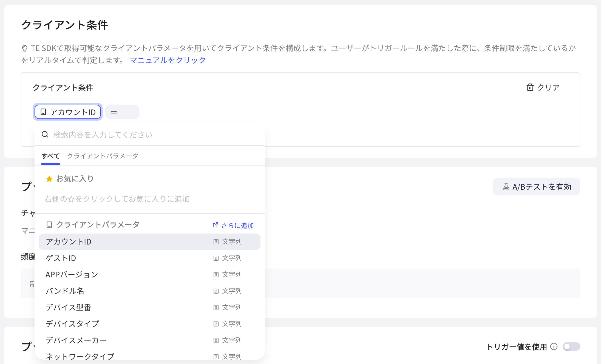
Task: Select バンドル名 from the parameter list
Action: coord(150,291)
